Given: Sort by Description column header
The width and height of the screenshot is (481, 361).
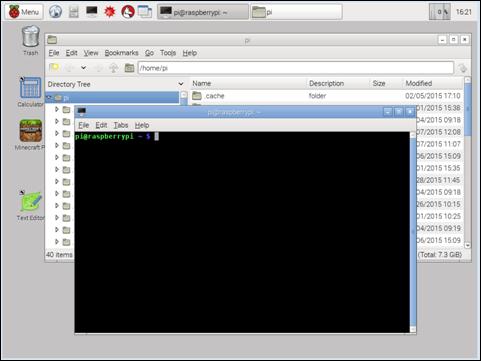Looking at the screenshot, I should pos(338,83).
